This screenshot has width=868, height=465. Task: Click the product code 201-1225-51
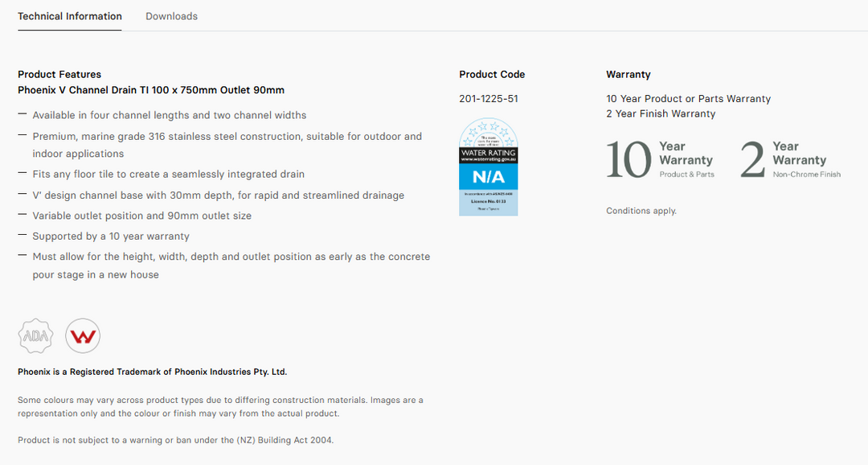pos(488,99)
